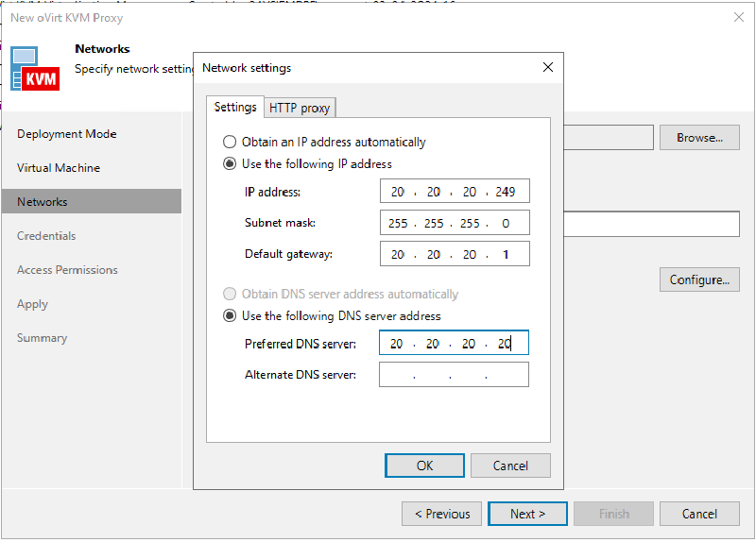Go back with the Previous button
Screen dimensions: 756x542
coord(442,514)
